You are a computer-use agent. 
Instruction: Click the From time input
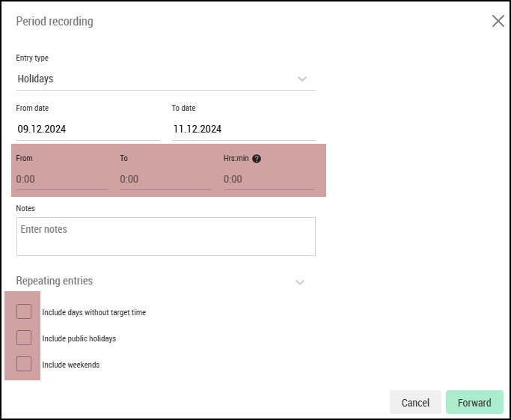62,179
